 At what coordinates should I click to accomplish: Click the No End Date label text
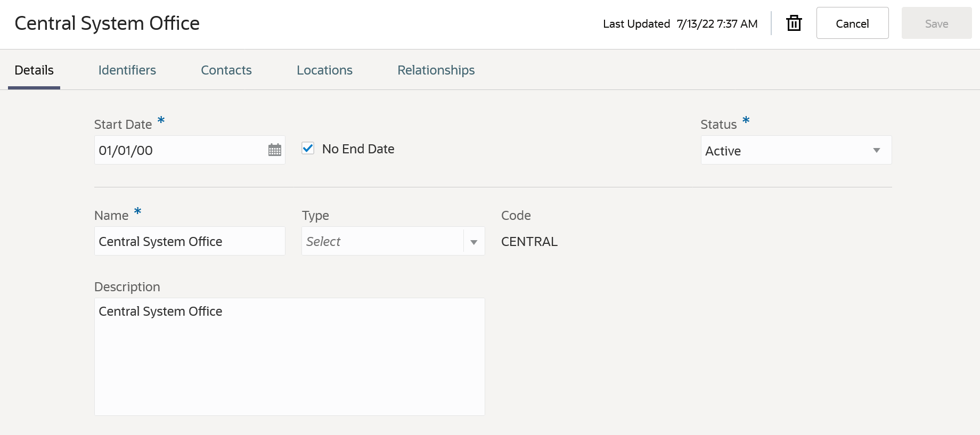358,149
